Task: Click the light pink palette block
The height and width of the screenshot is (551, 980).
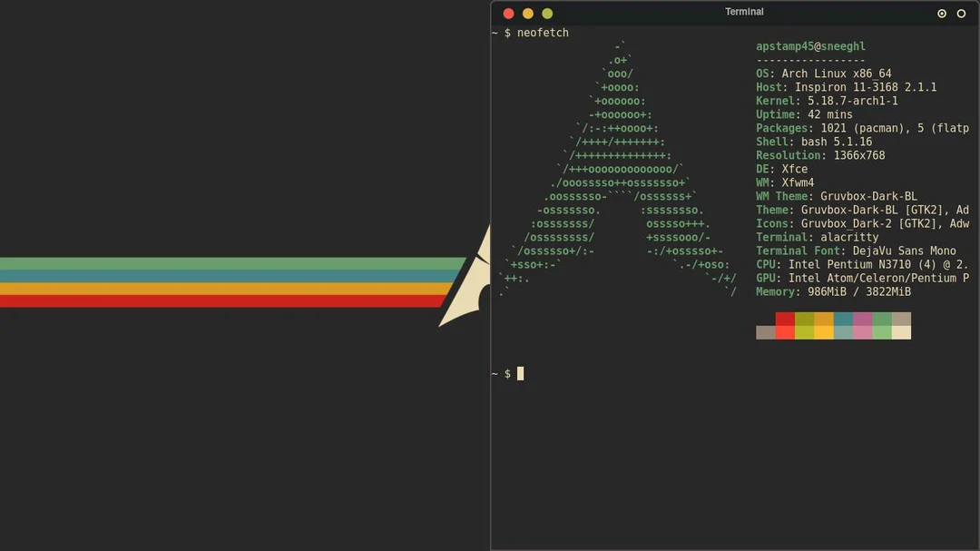Action: point(863,333)
